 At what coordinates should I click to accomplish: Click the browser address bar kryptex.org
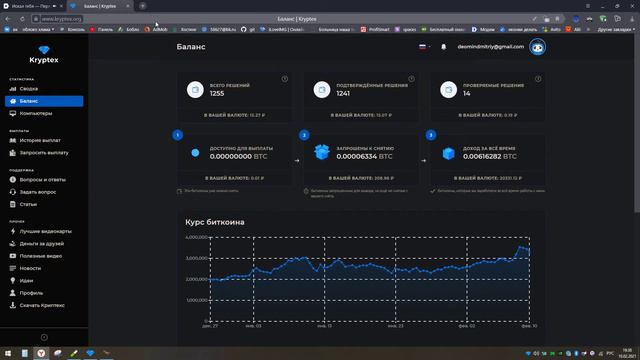tap(61, 19)
